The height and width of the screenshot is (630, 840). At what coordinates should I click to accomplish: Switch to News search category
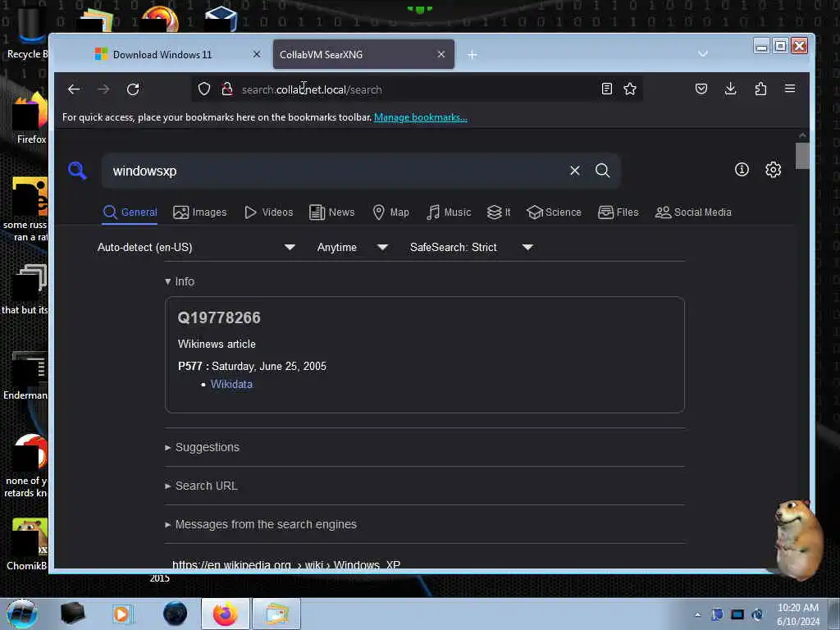tap(331, 212)
